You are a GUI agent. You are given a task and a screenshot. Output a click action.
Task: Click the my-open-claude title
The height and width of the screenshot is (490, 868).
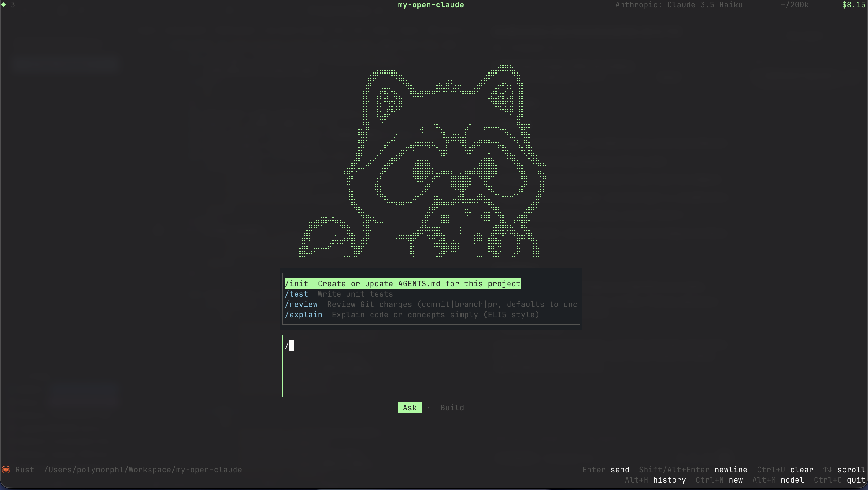(x=431, y=5)
